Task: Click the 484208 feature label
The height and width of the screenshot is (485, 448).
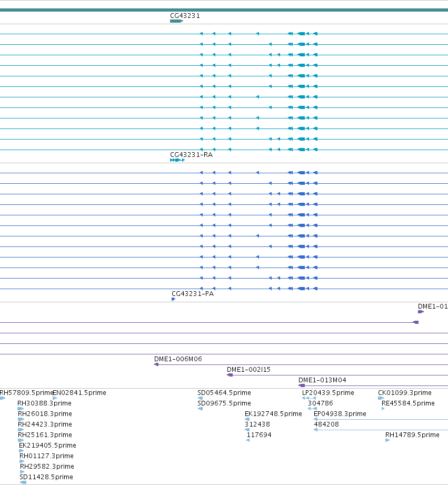Action: [326, 424]
